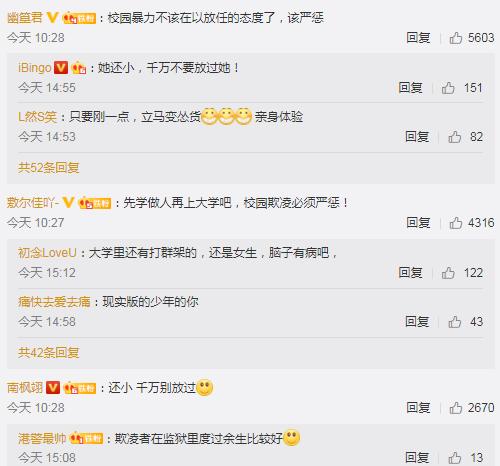500x466 pixels.
Task: Like the comment with 4316 likes
Action: 455,223
